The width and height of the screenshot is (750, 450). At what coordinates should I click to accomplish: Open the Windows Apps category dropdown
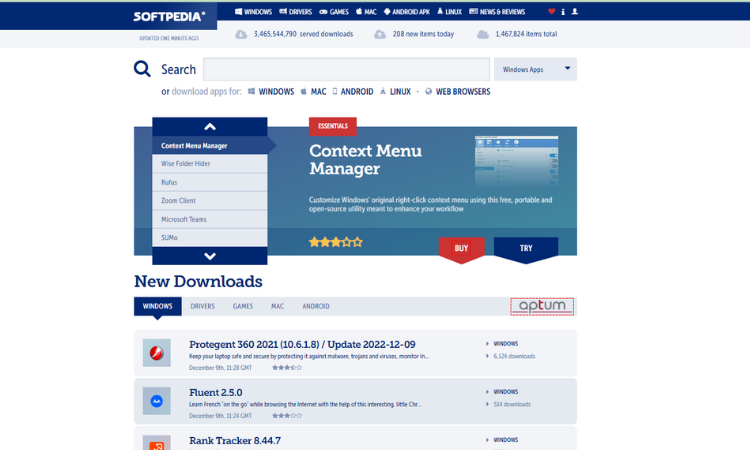point(535,69)
